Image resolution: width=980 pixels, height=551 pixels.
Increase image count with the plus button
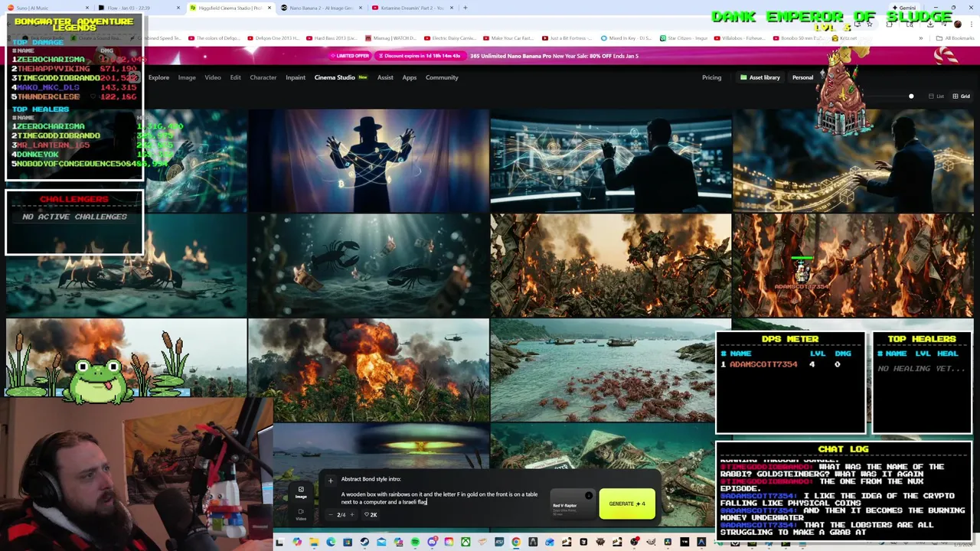[x=352, y=514]
